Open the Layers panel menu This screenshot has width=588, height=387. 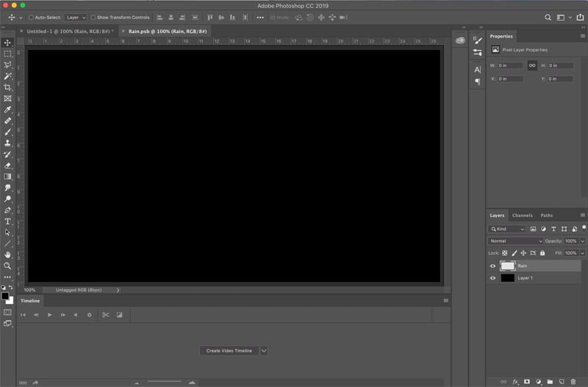tap(582, 215)
